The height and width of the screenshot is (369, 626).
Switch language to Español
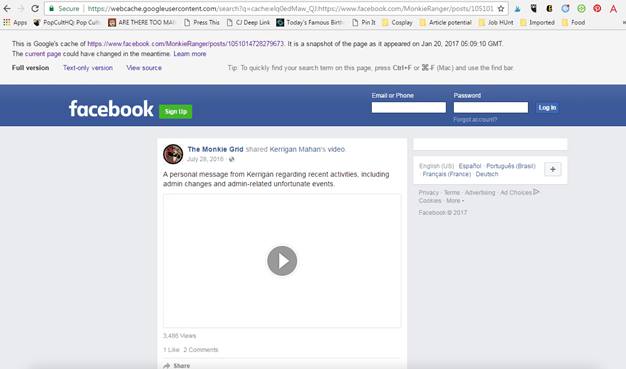(x=470, y=166)
